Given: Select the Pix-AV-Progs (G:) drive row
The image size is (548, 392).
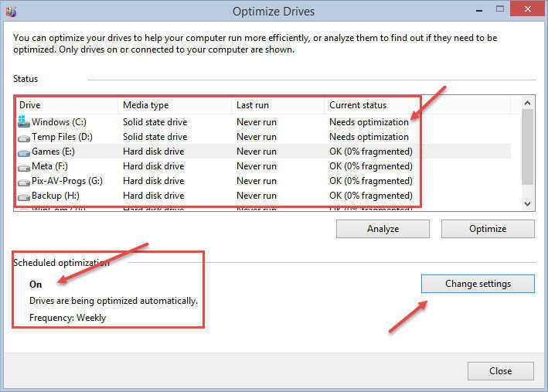Looking at the screenshot, I should pyautogui.click(x=263, y=181).
